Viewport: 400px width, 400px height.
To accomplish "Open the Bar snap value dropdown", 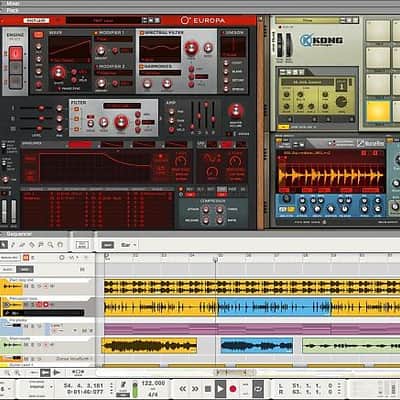I will (x=129, y=245).
